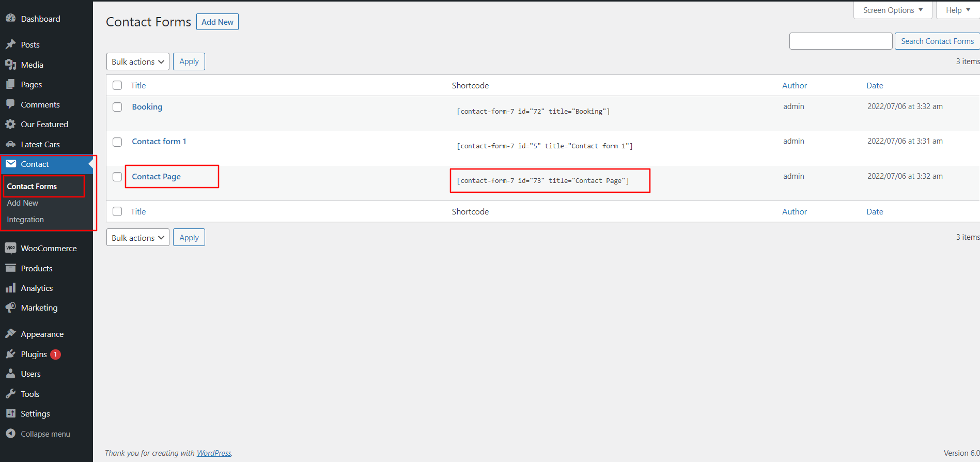Screen dimensions: 980x462
Task: Click the Dashboard gauge icon in sidebar
Action: pyautogui.click(x=10, y=18)
